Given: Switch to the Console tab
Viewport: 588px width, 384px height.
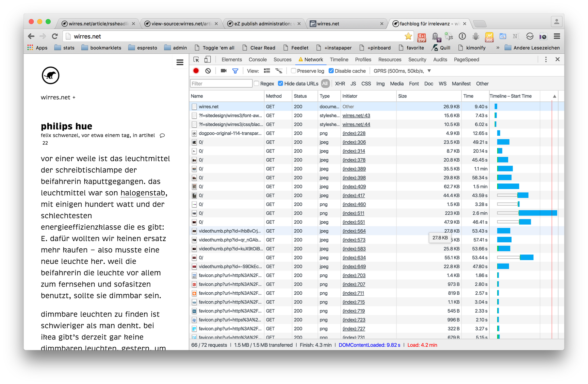Looking at the screenshot, I should pos(257,60).
